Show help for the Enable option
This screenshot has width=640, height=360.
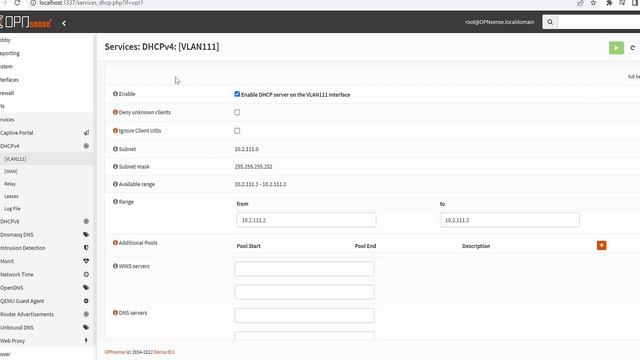[x=115, y=94]
